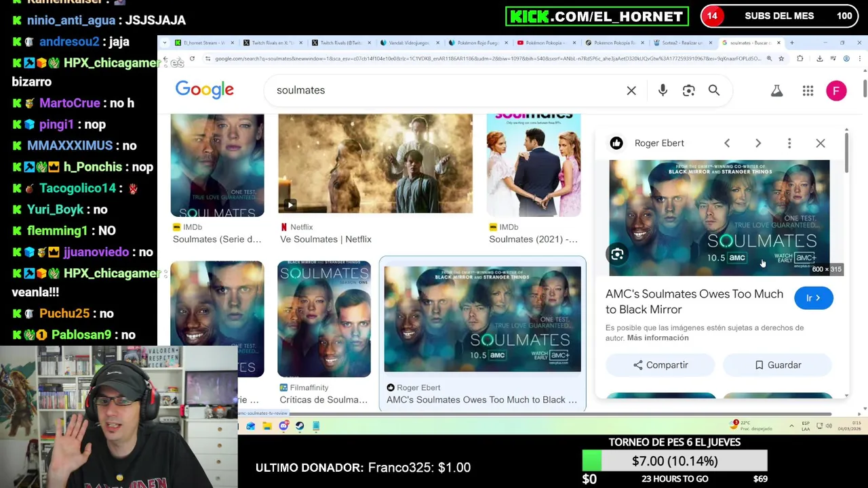Viewport: 868px width, 488px height.
Task: Switch to Sortea2 tab
Action: coord(682,43)
